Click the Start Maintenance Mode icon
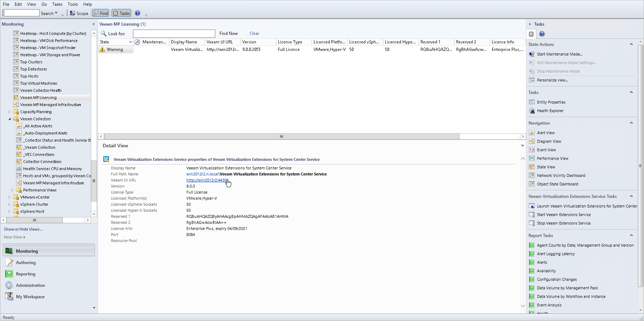Screen dimensions: 644x321 click(x=532, y=54)
